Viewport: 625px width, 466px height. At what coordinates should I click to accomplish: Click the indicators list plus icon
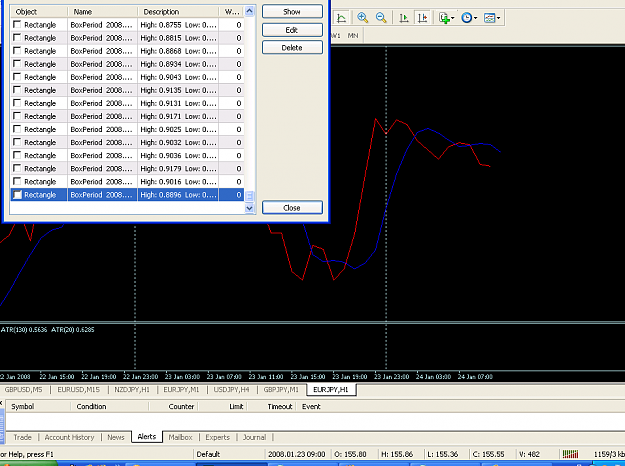tap(444, 18)
